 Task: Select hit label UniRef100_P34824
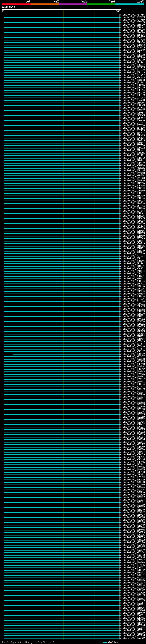pos(133,256)
